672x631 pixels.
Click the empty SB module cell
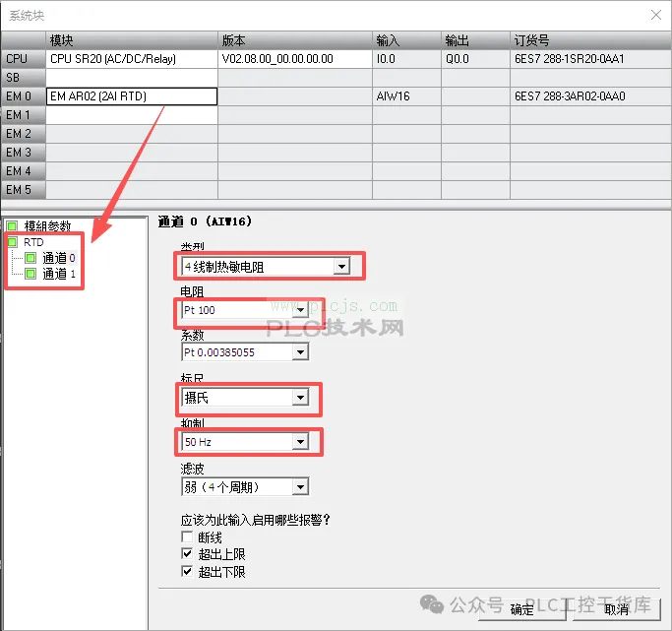pos(132,78)
